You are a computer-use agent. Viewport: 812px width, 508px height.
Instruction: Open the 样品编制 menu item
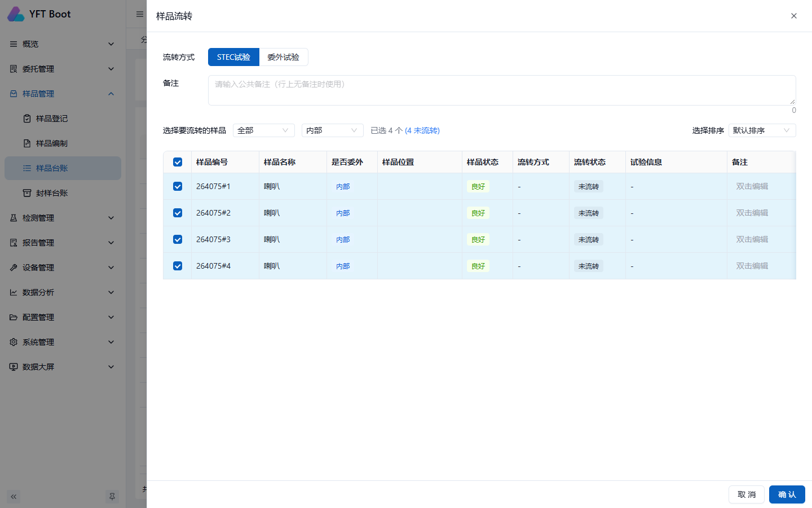pos(63,143)
